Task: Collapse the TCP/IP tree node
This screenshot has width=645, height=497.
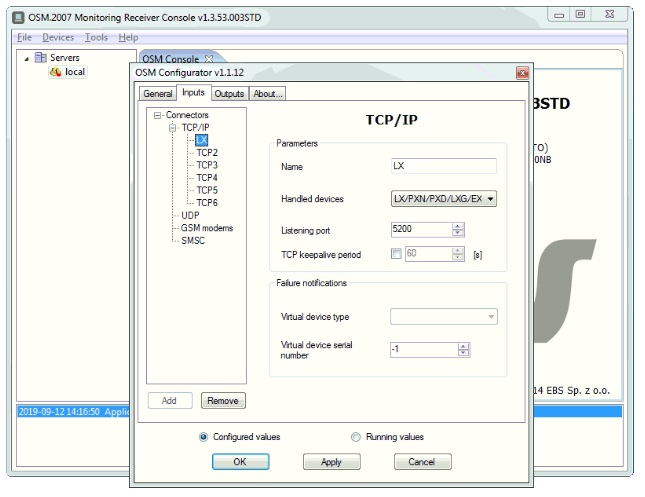Action: [172, 128]
